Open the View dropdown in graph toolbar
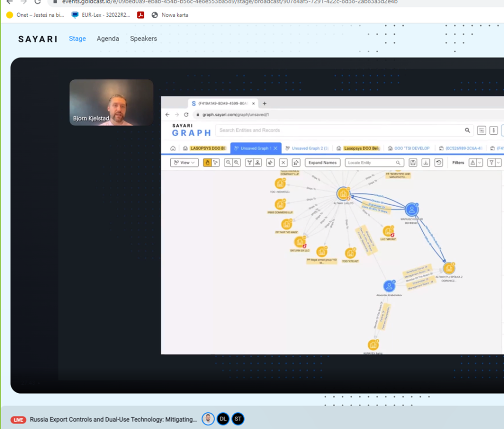Viewport: 504px width, 429px height. tap(185, 163)
